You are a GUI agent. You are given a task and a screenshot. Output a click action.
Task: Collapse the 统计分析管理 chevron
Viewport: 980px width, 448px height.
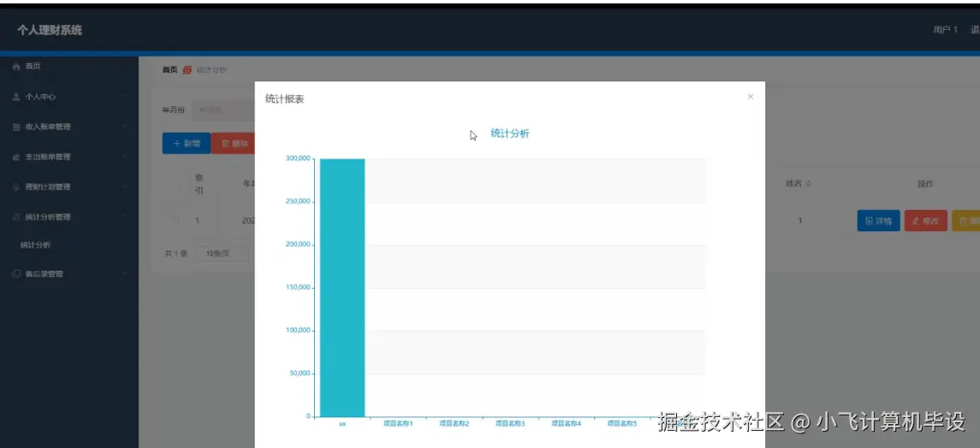click(125, 217)
